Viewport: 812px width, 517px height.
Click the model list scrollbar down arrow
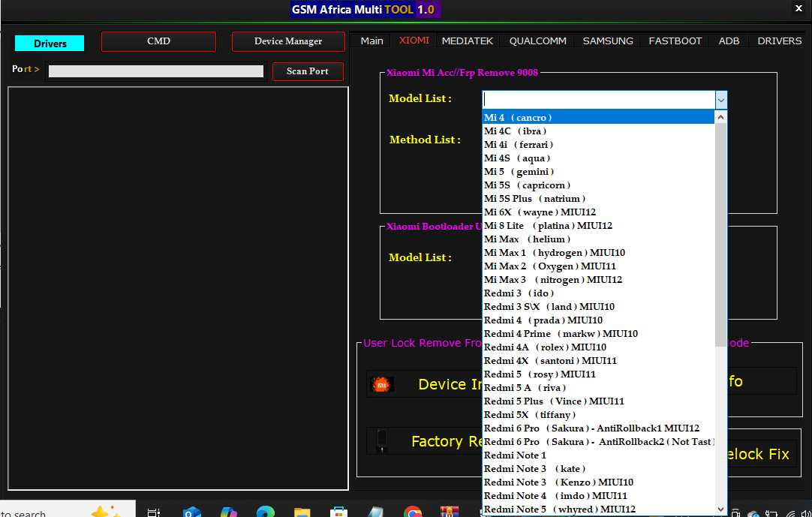[721, 508]
